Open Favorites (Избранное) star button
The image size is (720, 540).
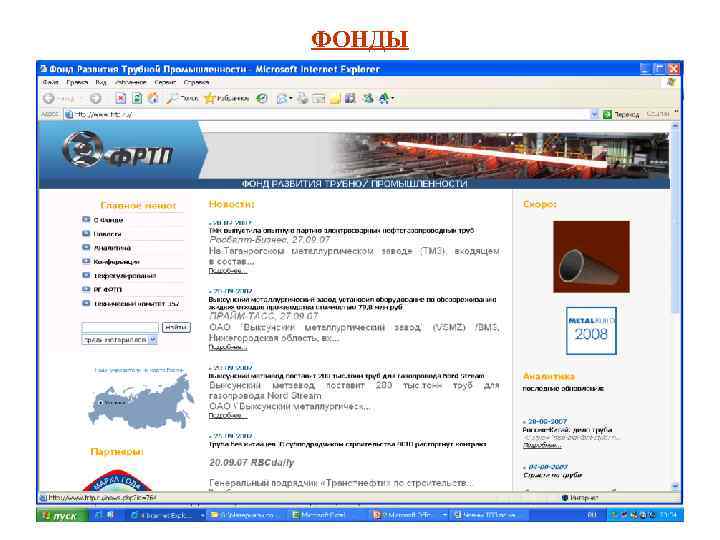coord(226,98)
